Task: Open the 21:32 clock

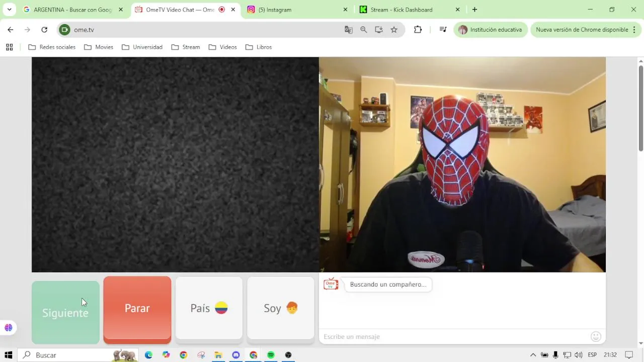Action: pyautogui.click(x=610, y=355)
